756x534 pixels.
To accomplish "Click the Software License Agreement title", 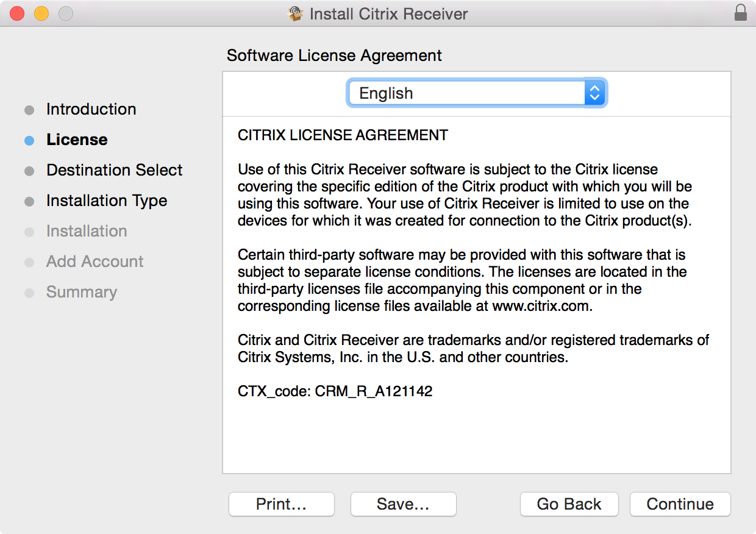I will coord(334,55).
